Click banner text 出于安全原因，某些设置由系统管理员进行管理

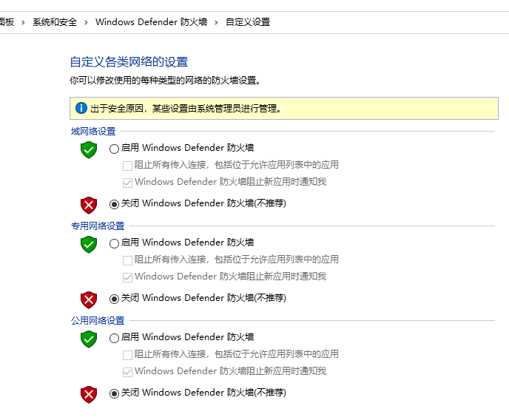coord(186,108)
